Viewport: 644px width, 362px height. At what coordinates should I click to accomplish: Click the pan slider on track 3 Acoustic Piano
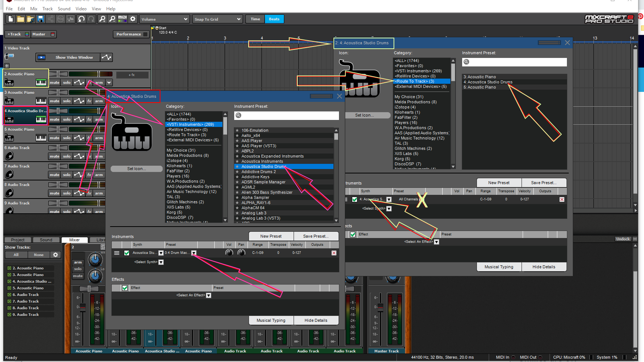pyautogui.click(x=58, y=92)
